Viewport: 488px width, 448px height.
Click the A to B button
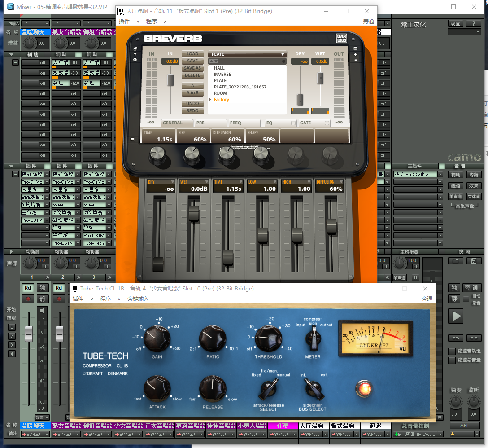(x=192, y=93)
